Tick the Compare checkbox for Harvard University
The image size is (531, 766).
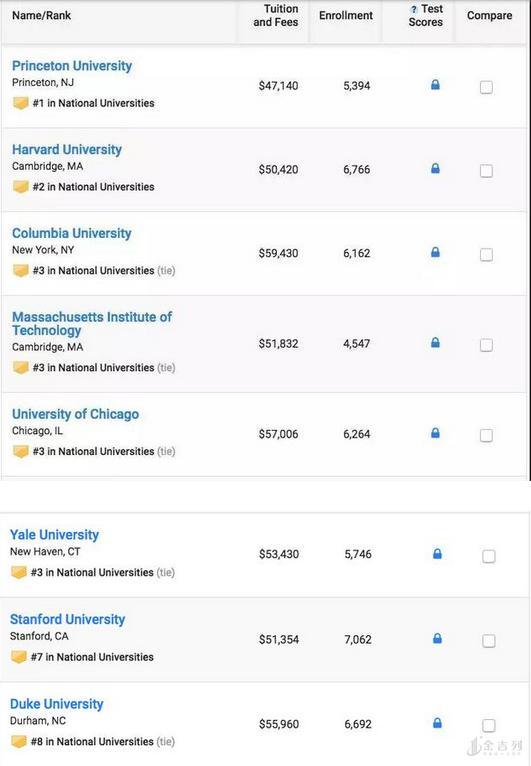486,170
